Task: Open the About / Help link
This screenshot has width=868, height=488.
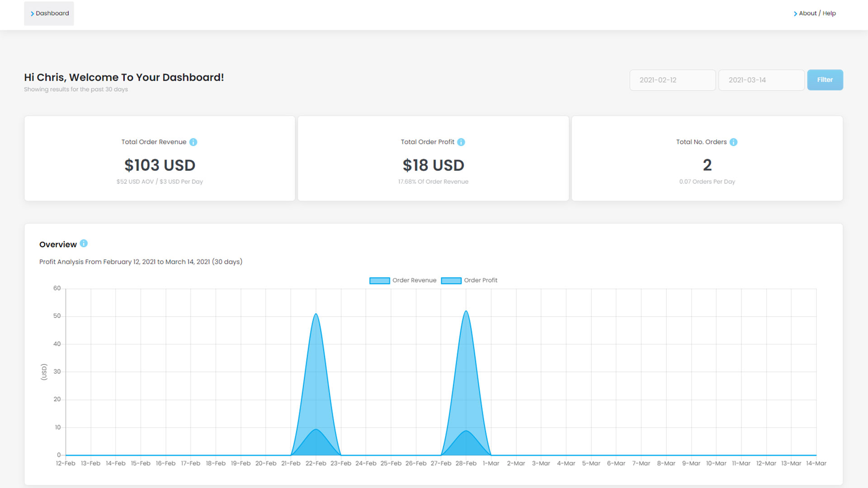Action: tap(815, 14)
